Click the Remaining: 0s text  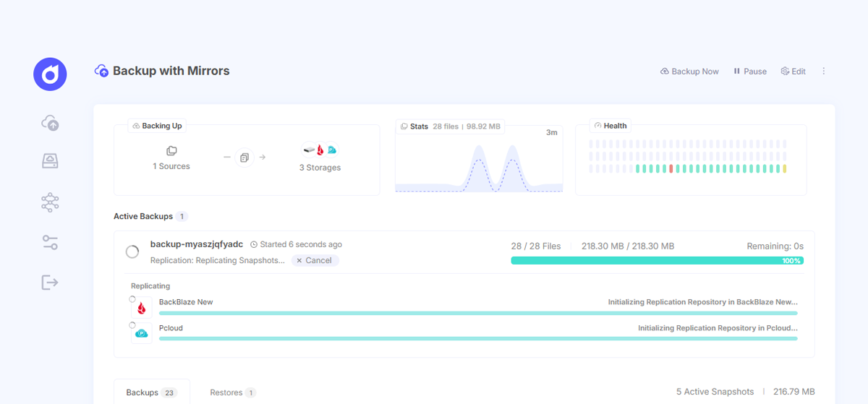click(x=775, y=246)
